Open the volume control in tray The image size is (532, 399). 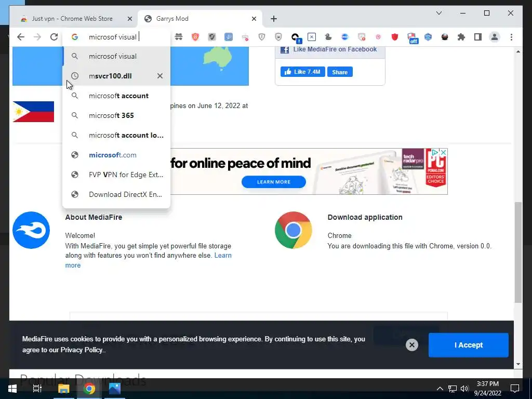464,389
